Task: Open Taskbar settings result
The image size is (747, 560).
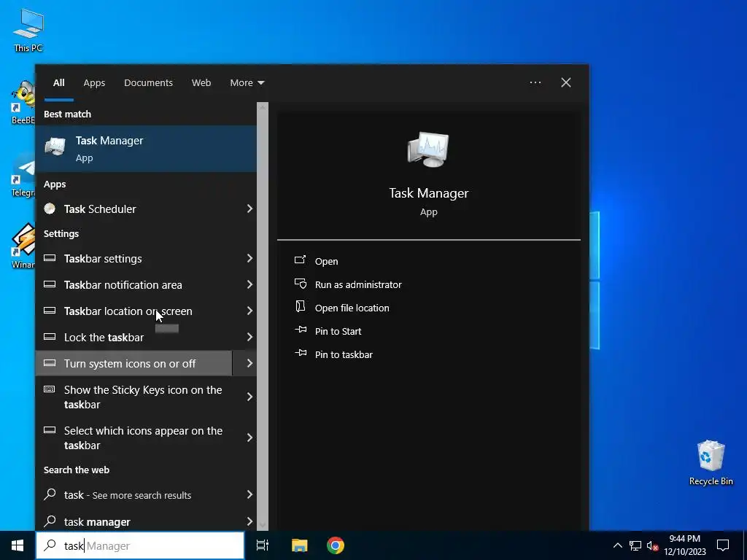Action: coord(134,259)
